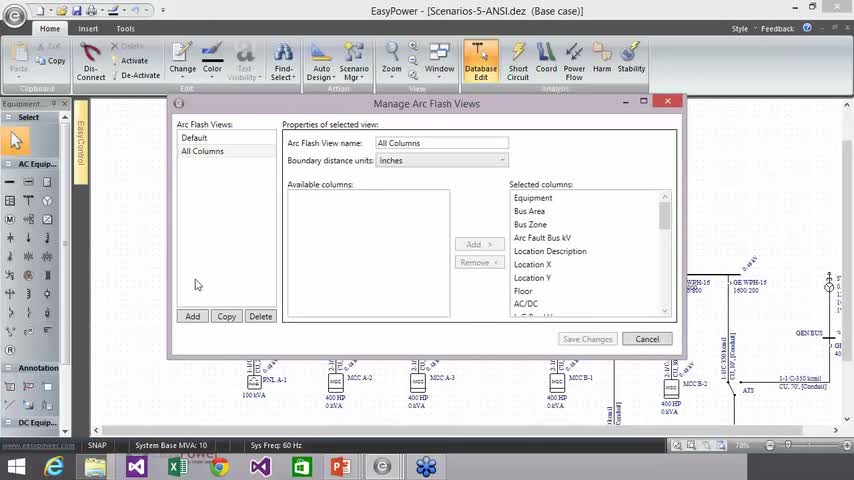This screenshot has width=854, height=480.
Task: Select the motor (M) equipment icon
Action: [10, 219]
